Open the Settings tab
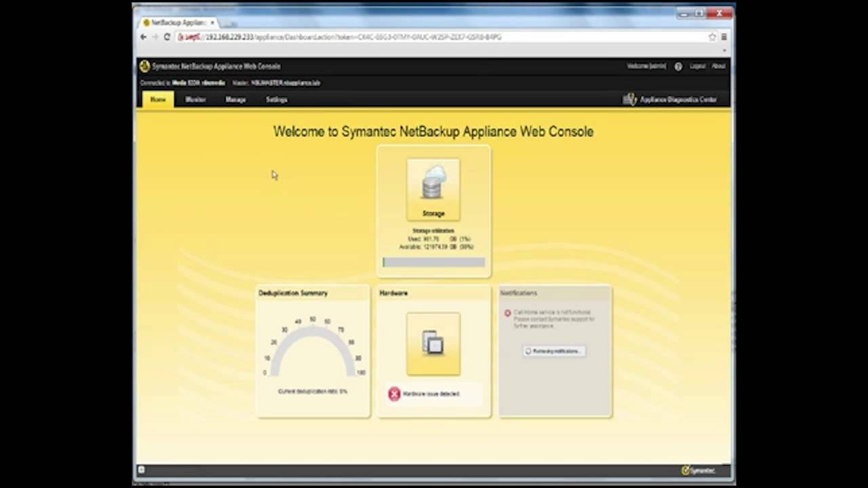The image size is (868, 488). (277, 100)
